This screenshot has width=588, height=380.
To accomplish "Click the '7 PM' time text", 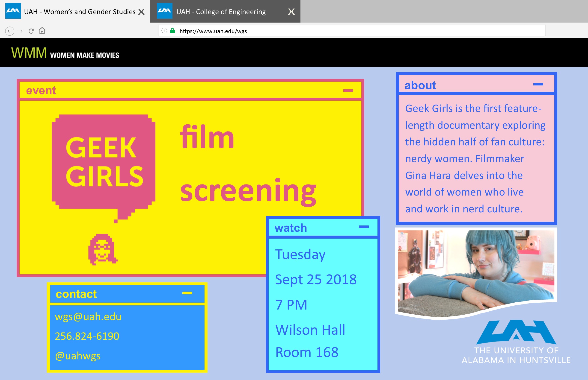I will (291, 305).
